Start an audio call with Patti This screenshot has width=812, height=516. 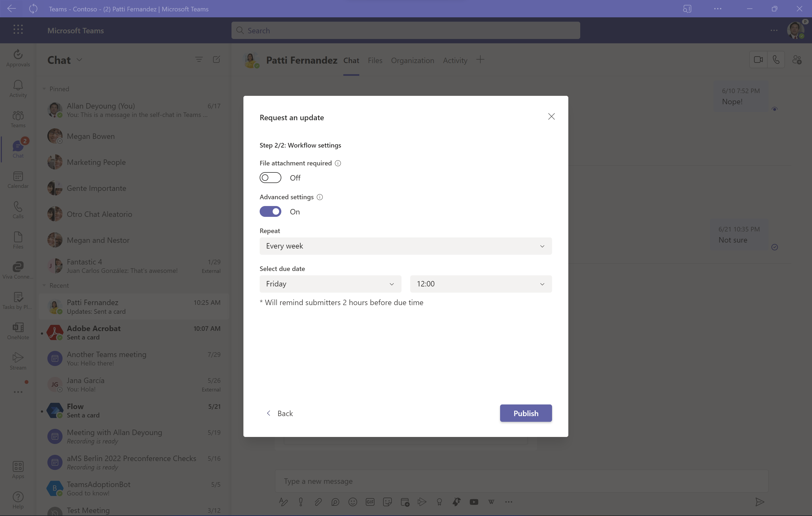click(x=776, y=60)
